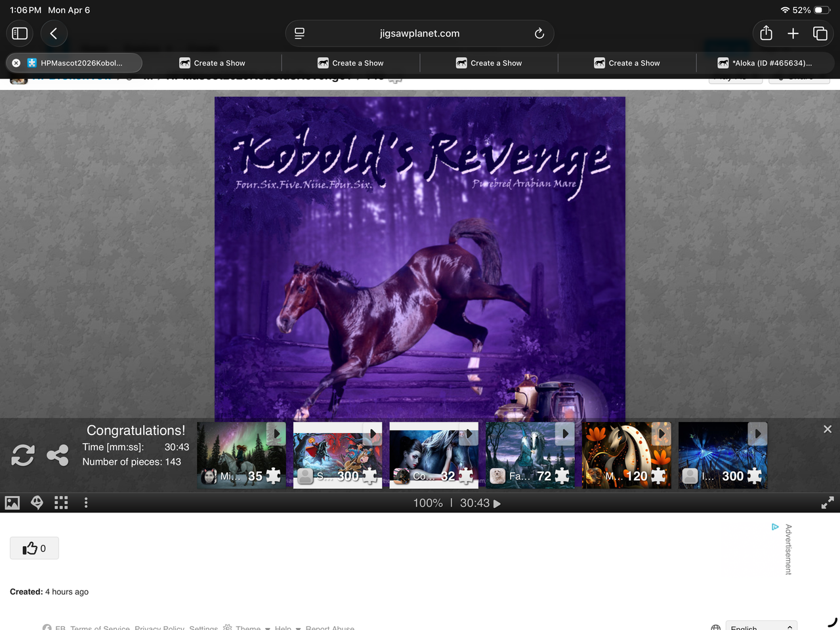Click the completed Kobold's Revenge puzzle image
Image resolution: width=840 pixels, height=630 pixels.
[420, 259]
